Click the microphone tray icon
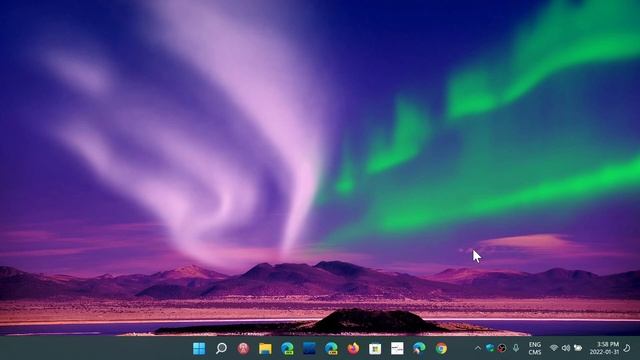Image resolution: width=640 pixels, height=360 pixels. coord(516,348)
